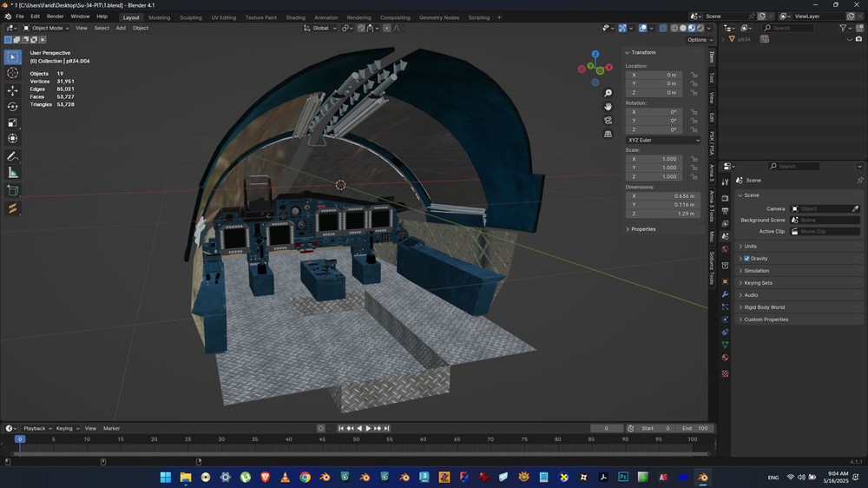The width and height of the screenshot is (868, 488).
Task: Open the viewport Add menu
Action: [x=121, y=28]
